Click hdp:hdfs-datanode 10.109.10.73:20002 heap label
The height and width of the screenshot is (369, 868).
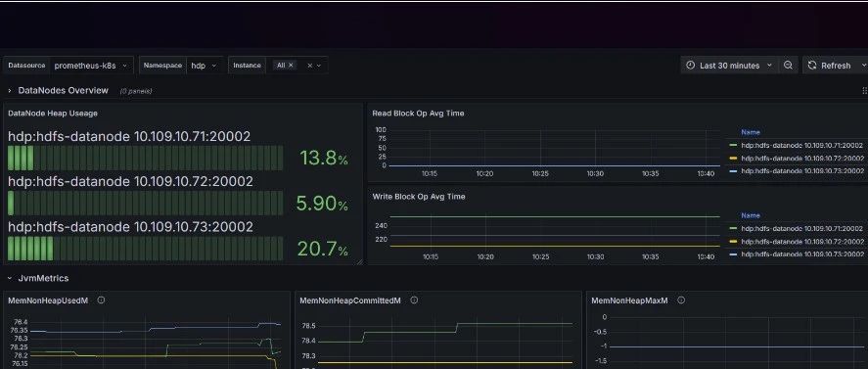130,227
